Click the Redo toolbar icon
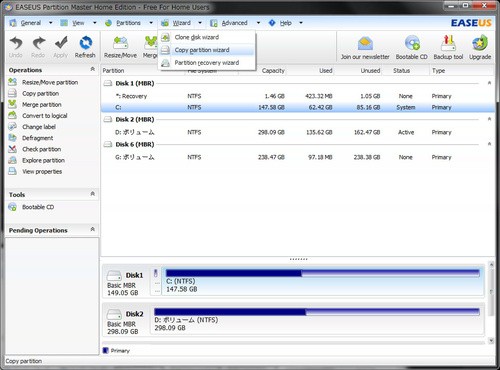The image size is (500, 370). click(x=38, y=43)
